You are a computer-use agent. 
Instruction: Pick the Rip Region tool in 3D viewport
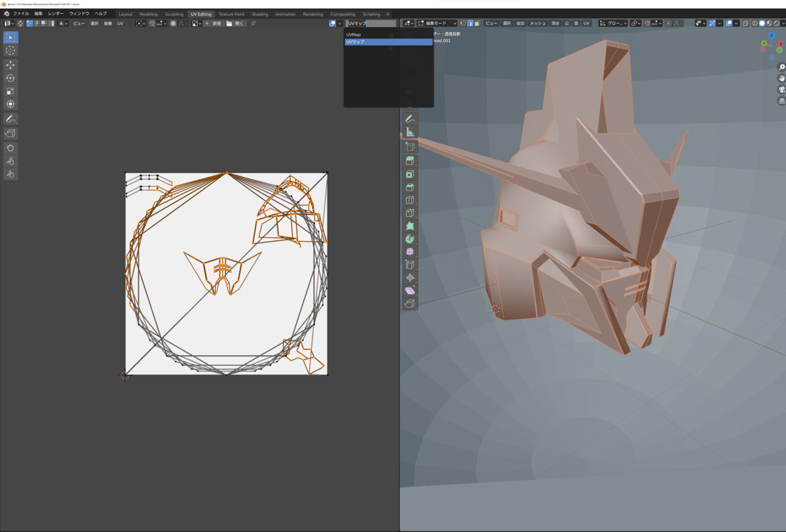tap(410, 303)
